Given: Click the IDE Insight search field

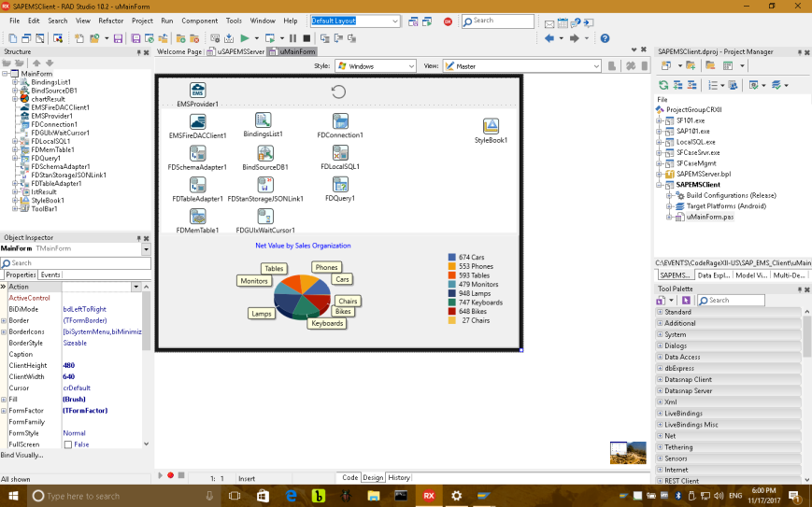Looking at the screenshot, I should [x=498, y=21].
